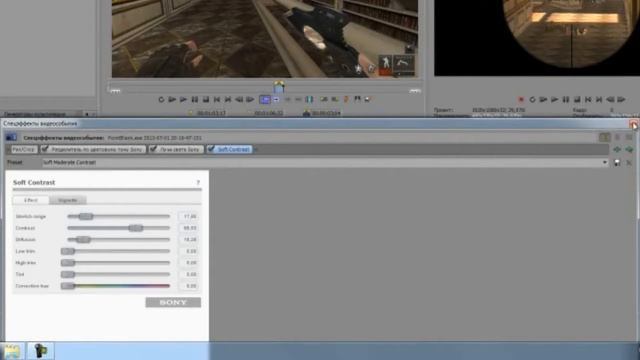Go to start in the trimmer transport
The height and width of the screenshot is (360, 640).
click(x=217, y=99)
